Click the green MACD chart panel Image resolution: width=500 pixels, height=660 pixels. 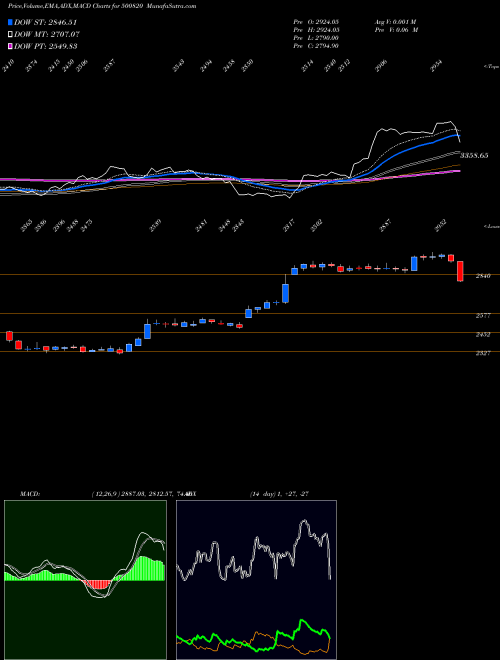(x=85, y=580)
